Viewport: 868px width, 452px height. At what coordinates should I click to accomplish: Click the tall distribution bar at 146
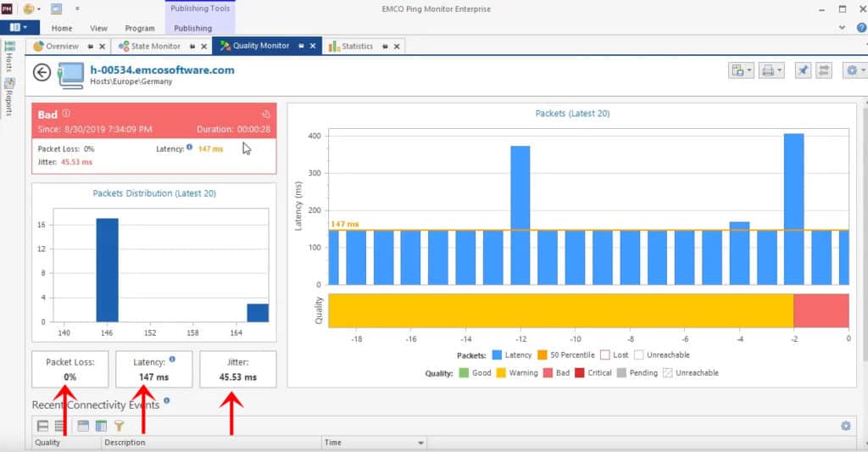click(x=108, y=270)
